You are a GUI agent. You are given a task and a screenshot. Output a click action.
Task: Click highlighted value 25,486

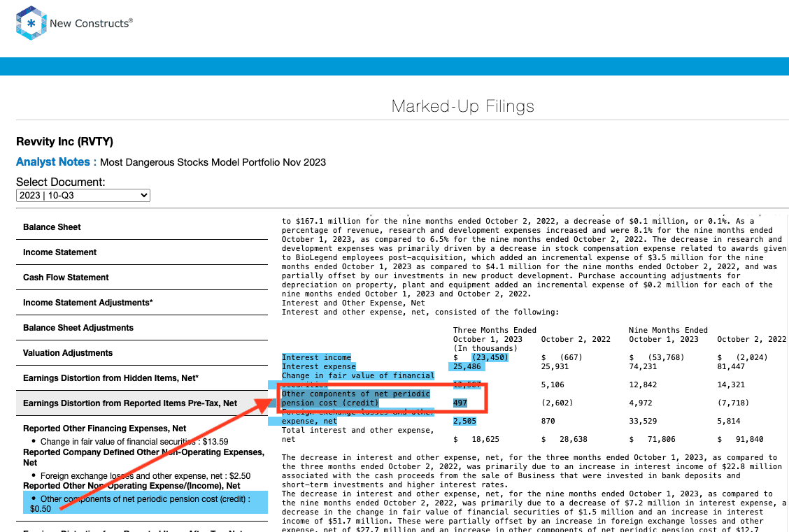pyautogui.click(x=467, y=366)
